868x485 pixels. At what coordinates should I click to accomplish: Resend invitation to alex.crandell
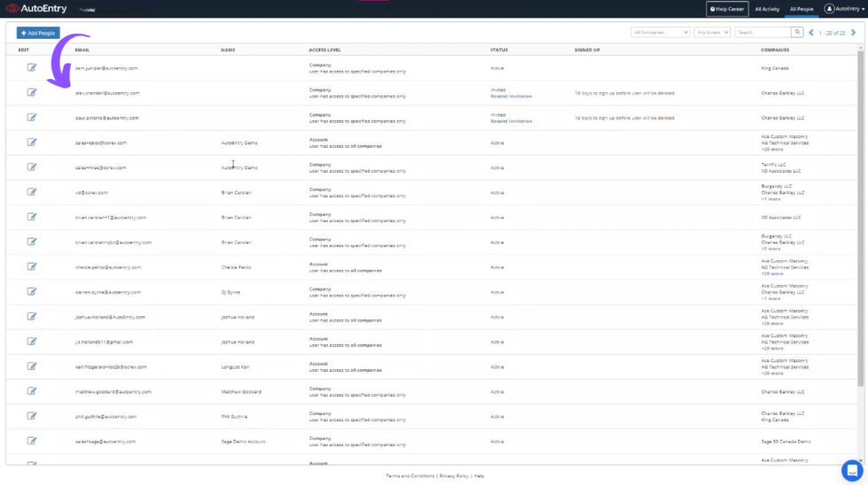pos(511,96)
